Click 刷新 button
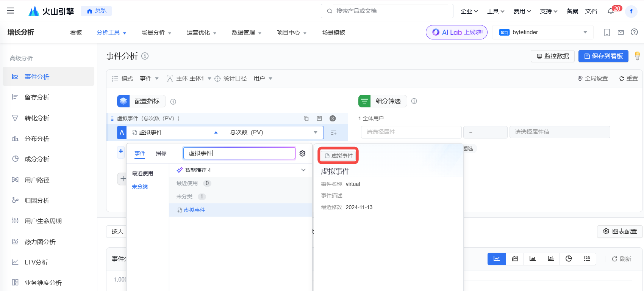This screenshot has height=291, width=644. click(x=622, y=259)
